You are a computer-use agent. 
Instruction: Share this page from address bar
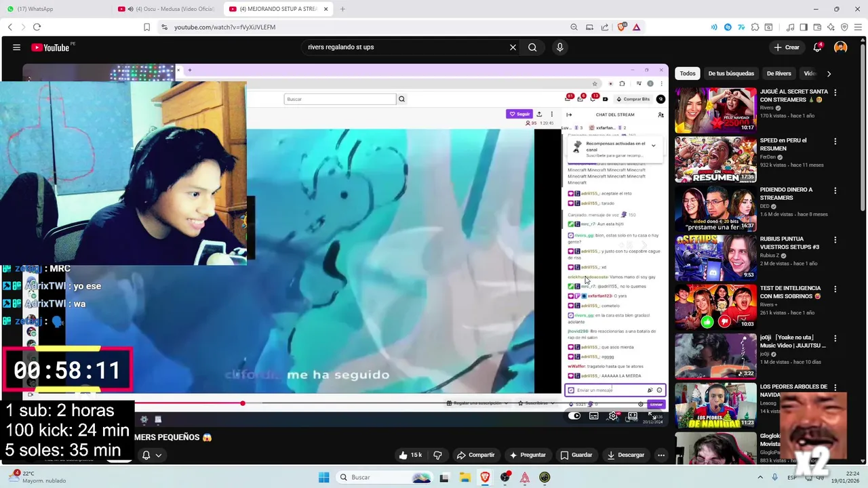pos(604,27)
